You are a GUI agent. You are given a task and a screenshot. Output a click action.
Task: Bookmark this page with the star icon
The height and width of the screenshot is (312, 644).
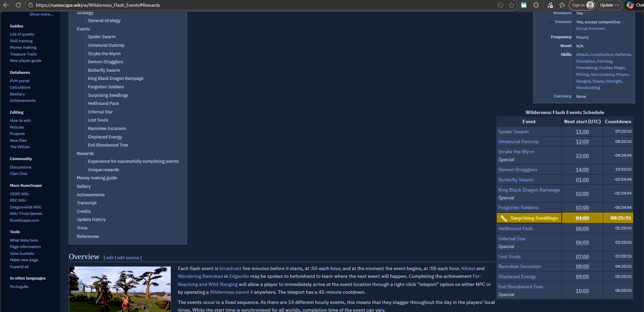512,5
